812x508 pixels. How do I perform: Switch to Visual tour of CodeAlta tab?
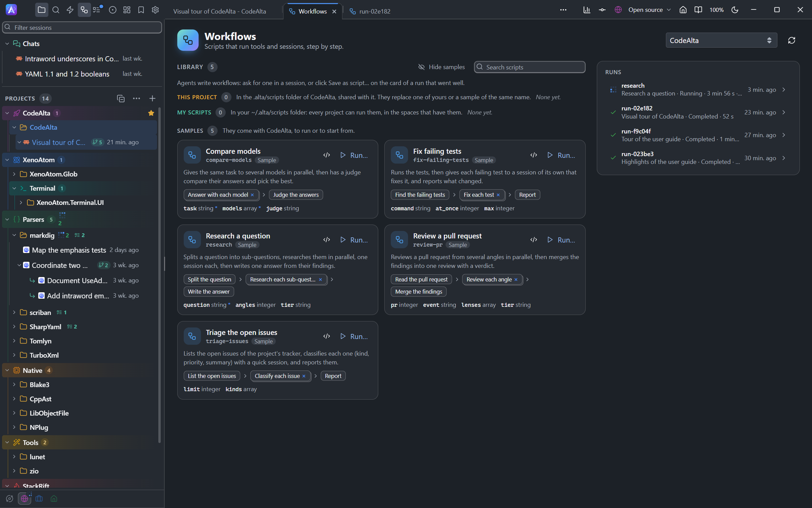220,11
